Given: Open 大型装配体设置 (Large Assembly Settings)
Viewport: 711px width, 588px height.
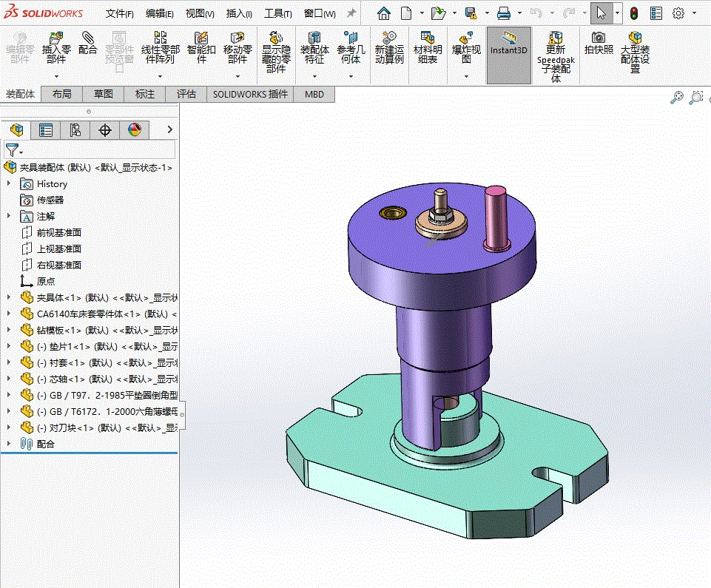Looking at the screenshot, I should point(635,52).
